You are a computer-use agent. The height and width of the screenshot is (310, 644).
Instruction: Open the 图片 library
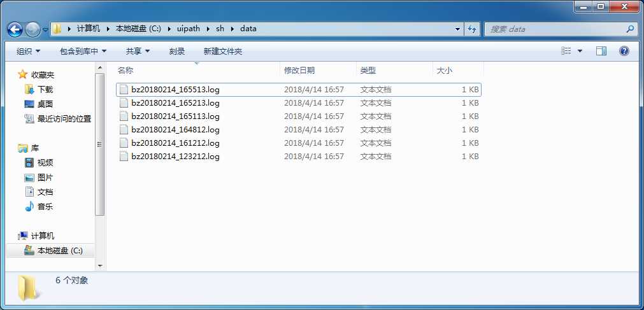click(x=39, y=178)
